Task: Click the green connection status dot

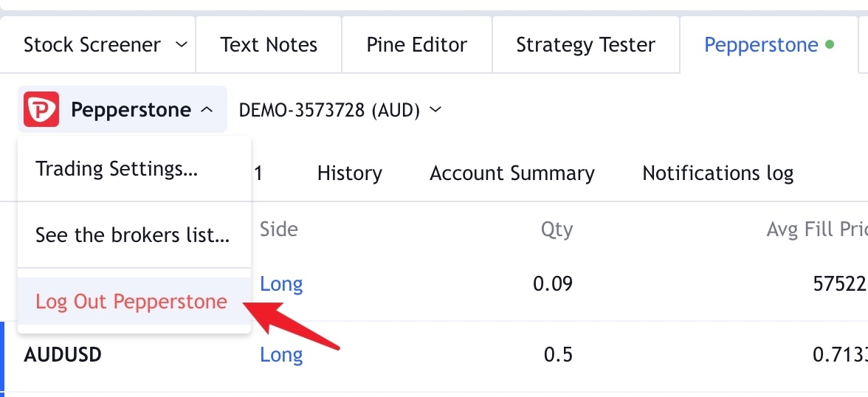Action: (x=830, y=45)
